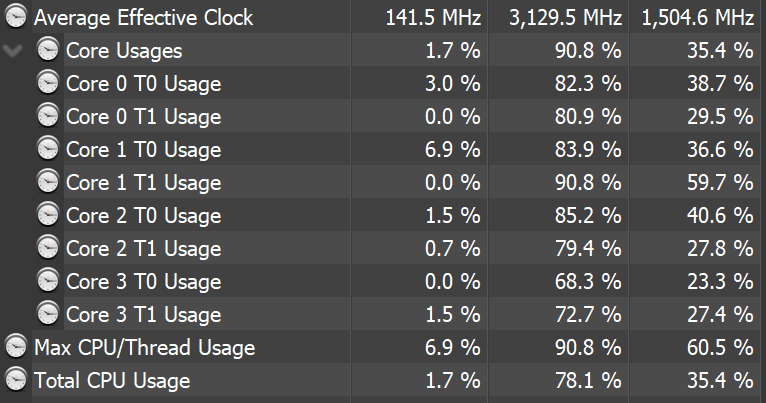Click the Core 2 T0 Usage icon
This screenshot has height=403, width=766.
click(x=47, y=214)
